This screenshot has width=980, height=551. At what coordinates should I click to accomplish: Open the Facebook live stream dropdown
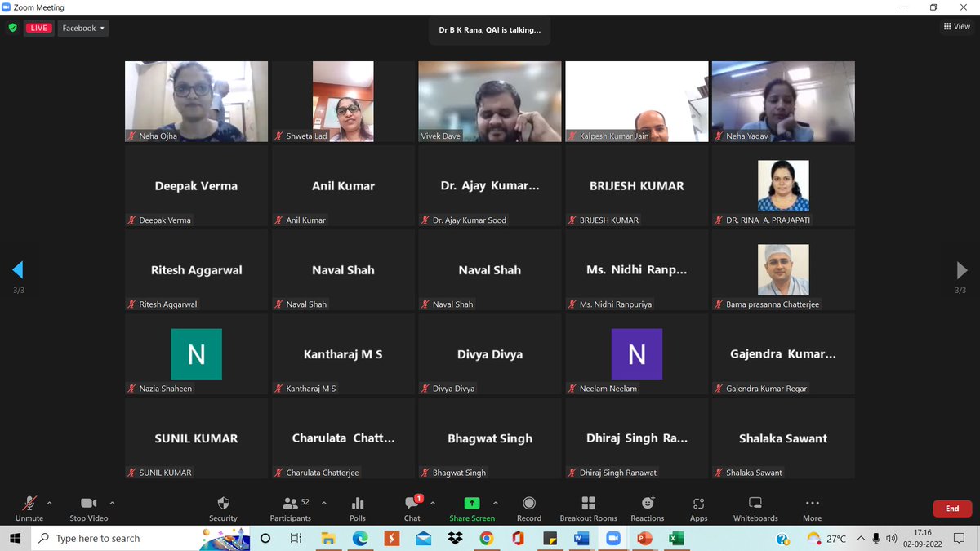point(83,28)
